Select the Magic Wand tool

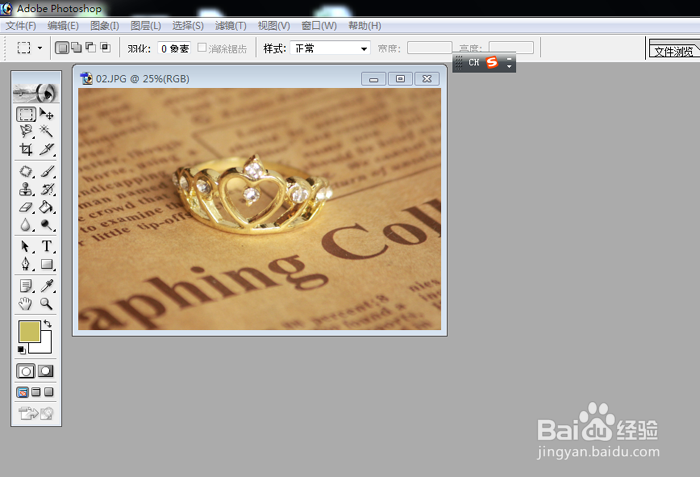(46, 131)
